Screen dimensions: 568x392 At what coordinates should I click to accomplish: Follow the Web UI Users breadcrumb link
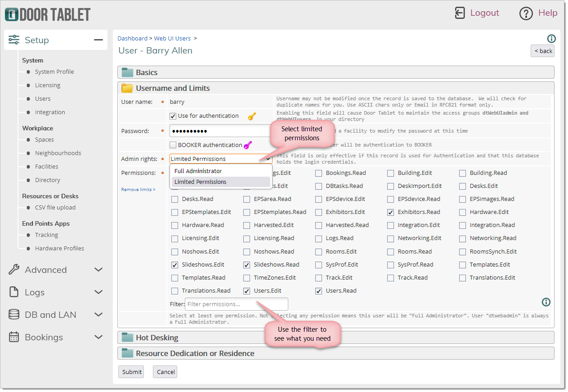click(172, 39)
